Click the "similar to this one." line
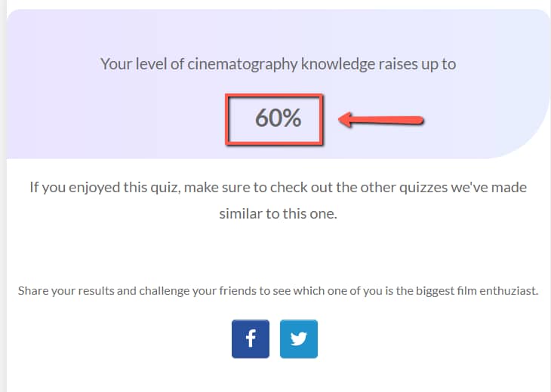This screenshot has width=551, height=392. pyautogui.click(x=278, y=213)
